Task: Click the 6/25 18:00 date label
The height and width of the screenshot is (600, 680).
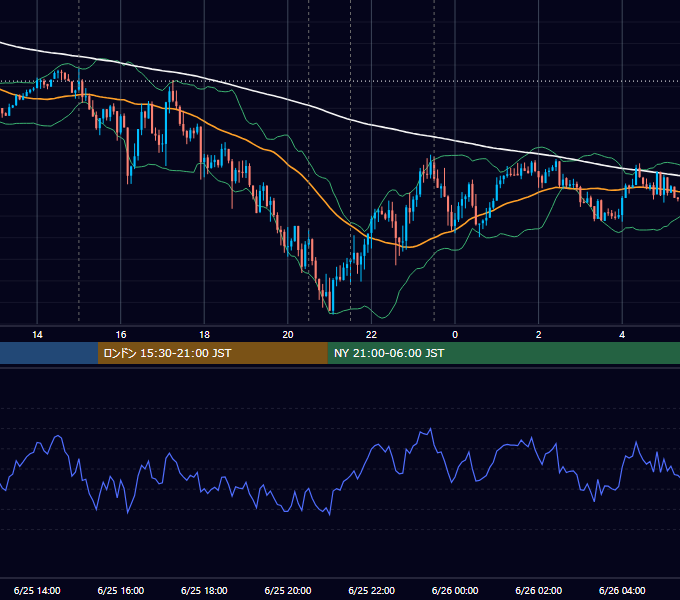Action: (204, 590)
